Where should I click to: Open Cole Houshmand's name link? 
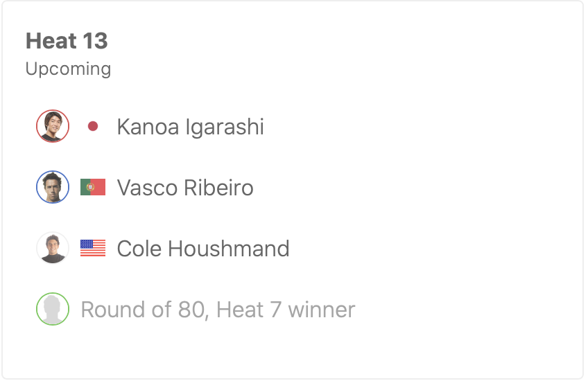[202, 248]
